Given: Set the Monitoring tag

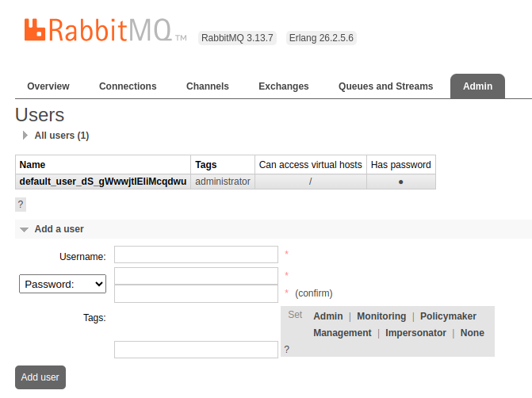Looking at the screenshot, I should click(x=381, y=316).
